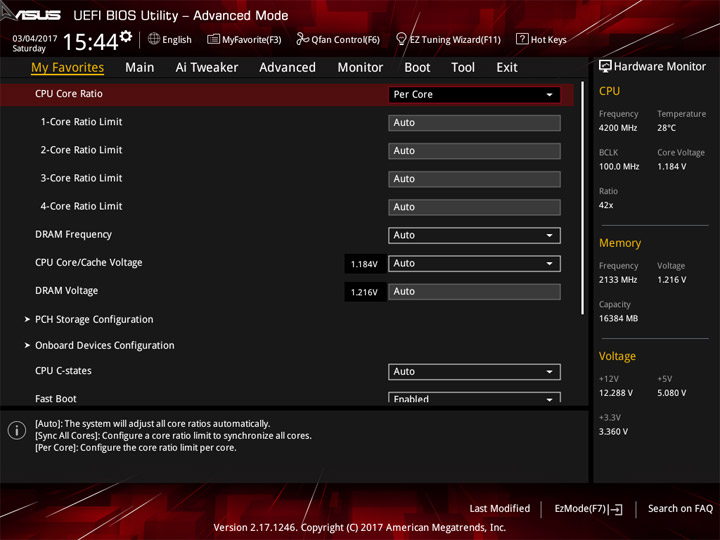Viewport: 720px width, 540px height.
Task: Click the 1-Core Ratio Limit field
Action: click(474, 123)
